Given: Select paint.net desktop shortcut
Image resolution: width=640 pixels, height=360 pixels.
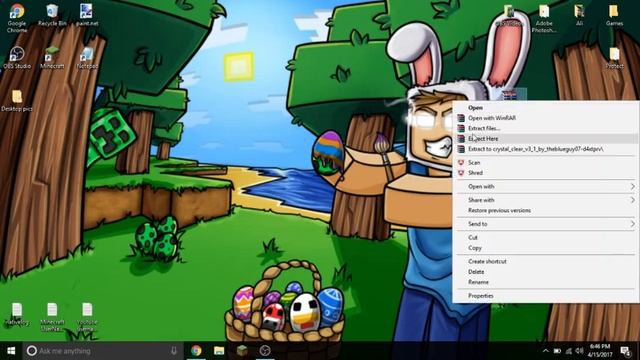Looking at the screenshot, I should 87,16.
